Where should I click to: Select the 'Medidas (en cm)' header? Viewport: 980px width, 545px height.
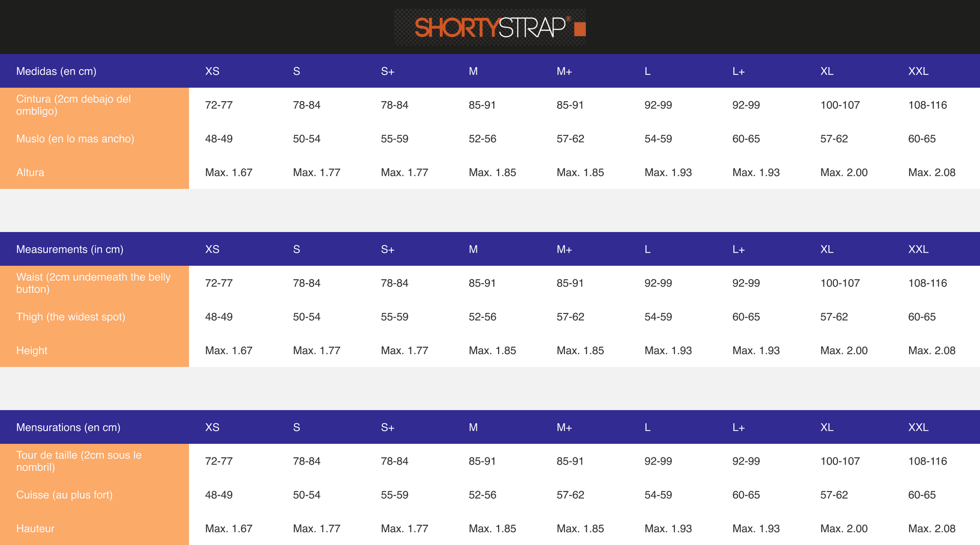[x=56, y=71]
